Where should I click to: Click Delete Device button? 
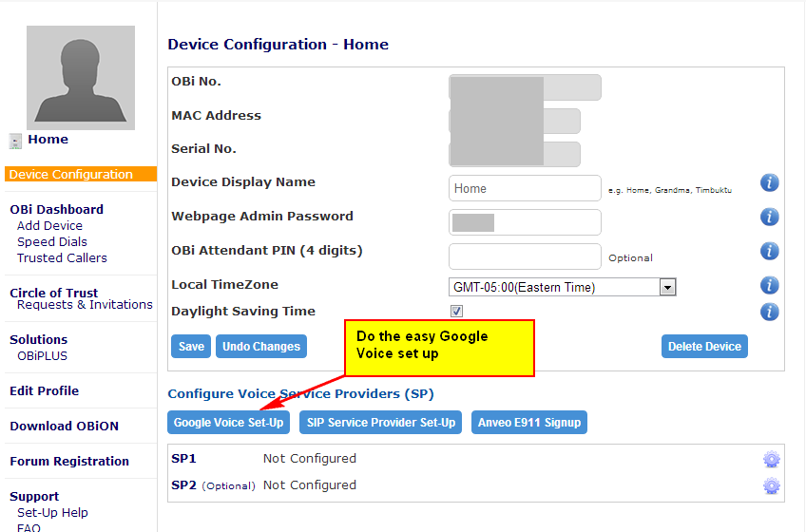(704, 347)
